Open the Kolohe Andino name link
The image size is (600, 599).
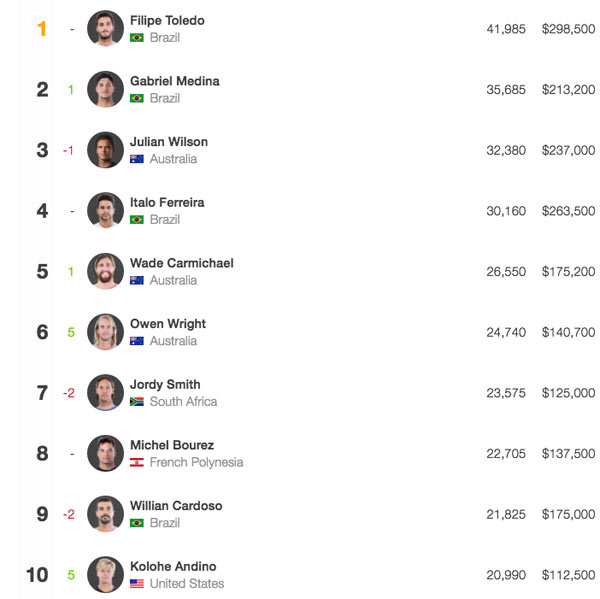(173, 566)
